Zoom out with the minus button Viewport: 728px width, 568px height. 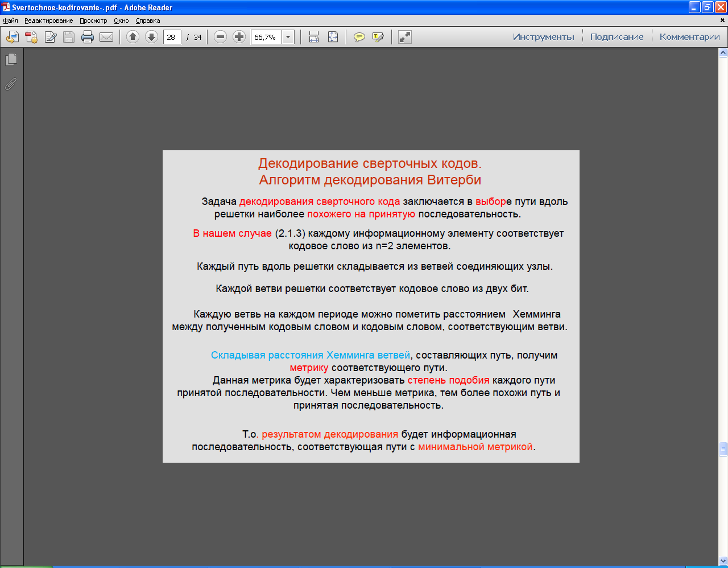click(221, 37)
